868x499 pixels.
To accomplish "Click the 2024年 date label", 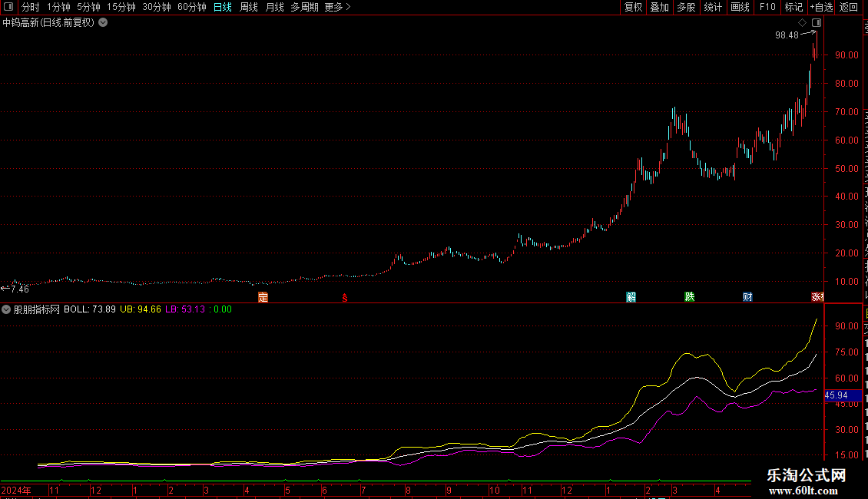I will [16, 490].
